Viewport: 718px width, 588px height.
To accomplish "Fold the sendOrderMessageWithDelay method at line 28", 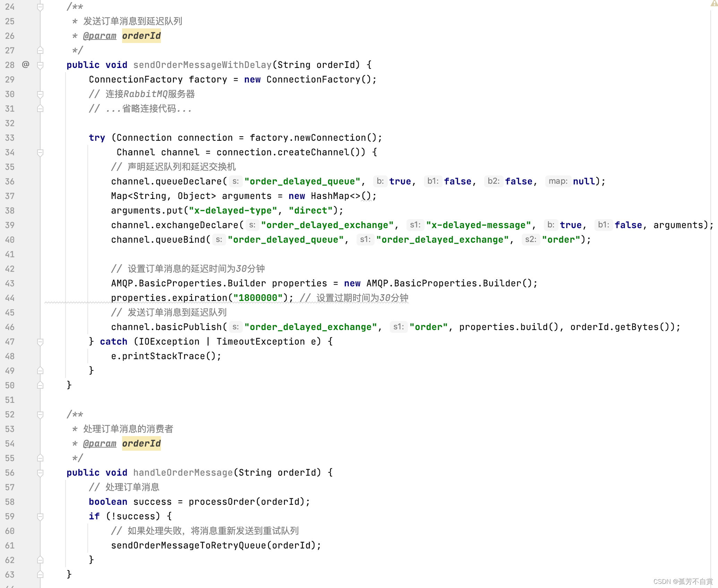I will [x=40, y=65].
